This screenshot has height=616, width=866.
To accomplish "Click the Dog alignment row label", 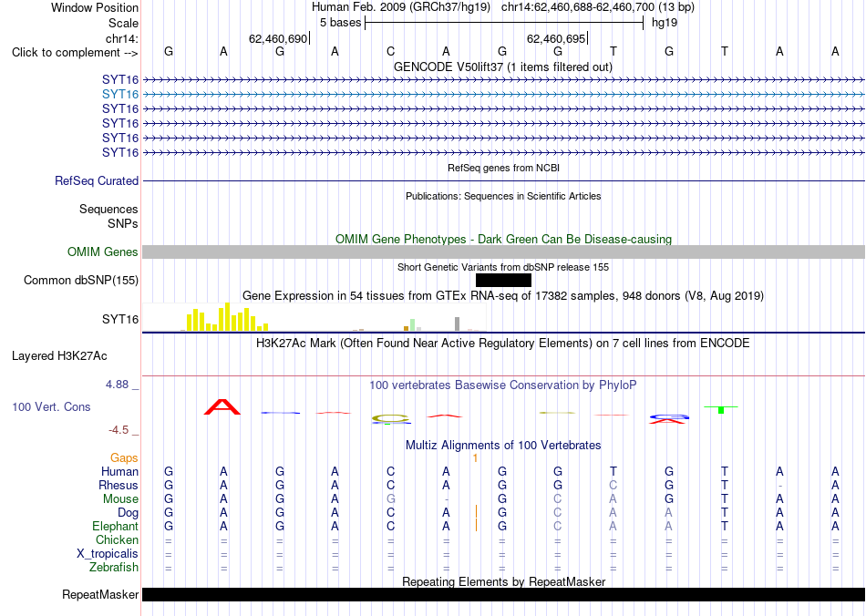I will 128,513.
